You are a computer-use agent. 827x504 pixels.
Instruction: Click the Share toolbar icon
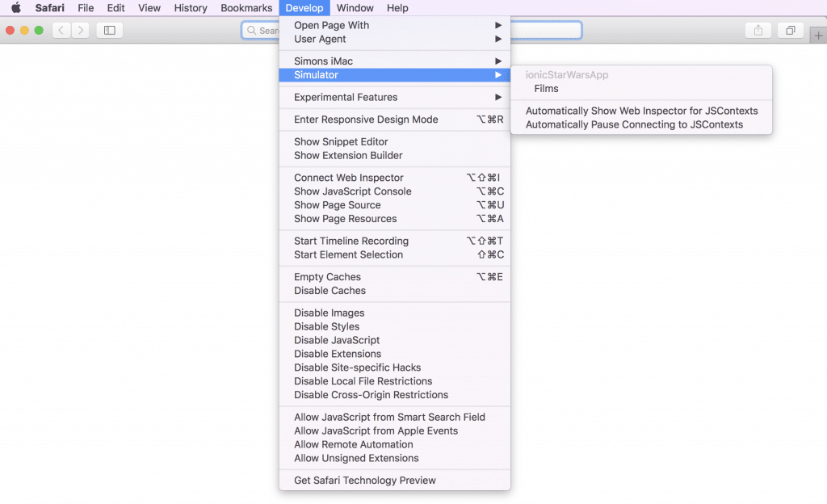pos(758,30)
